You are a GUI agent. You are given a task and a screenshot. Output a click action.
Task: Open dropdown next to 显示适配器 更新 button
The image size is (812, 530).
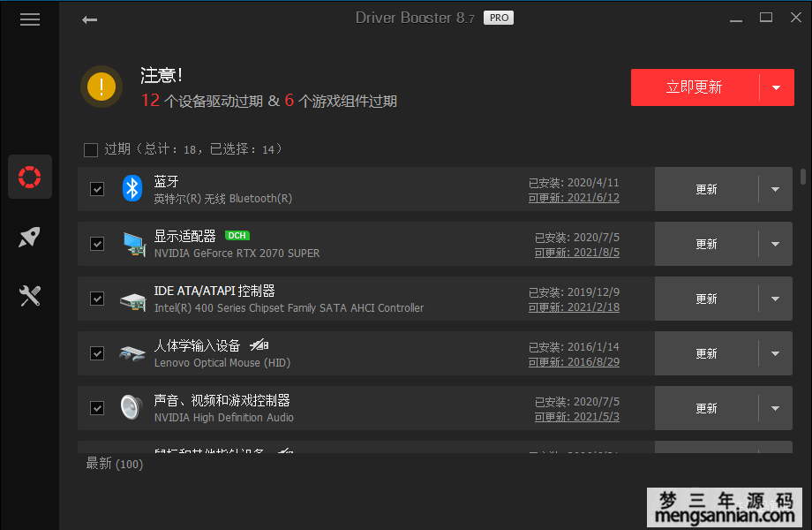click(775, 244)
